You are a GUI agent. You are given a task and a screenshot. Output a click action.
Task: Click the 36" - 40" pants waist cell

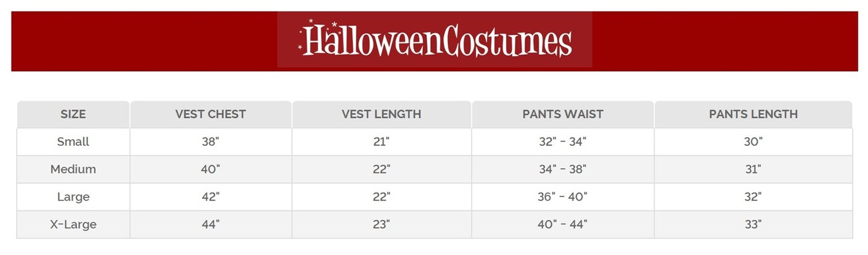click(562, 197)
